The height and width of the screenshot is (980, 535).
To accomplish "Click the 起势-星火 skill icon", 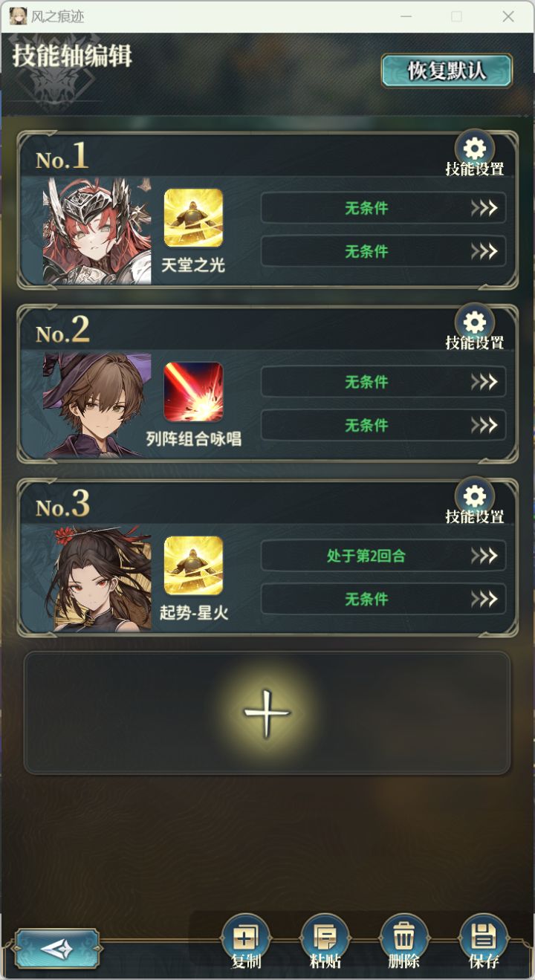I will click(x=193, y=565).
